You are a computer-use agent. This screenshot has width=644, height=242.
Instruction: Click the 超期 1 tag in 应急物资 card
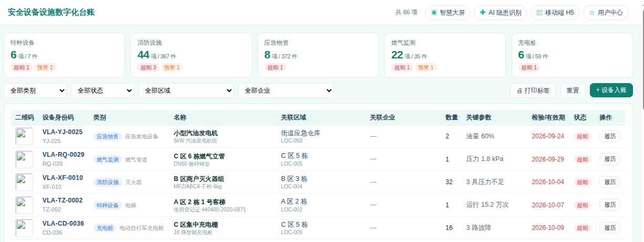click(275, 67)
